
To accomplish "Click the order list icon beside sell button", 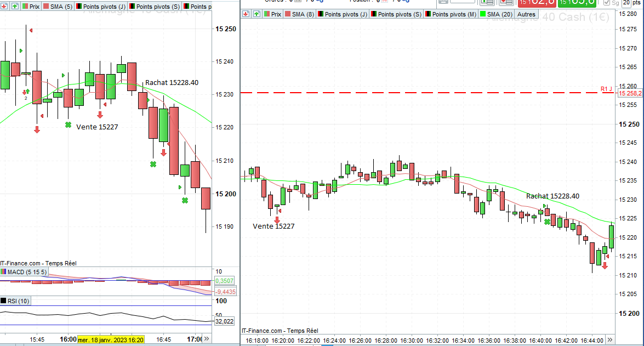I will coord(506,2).
